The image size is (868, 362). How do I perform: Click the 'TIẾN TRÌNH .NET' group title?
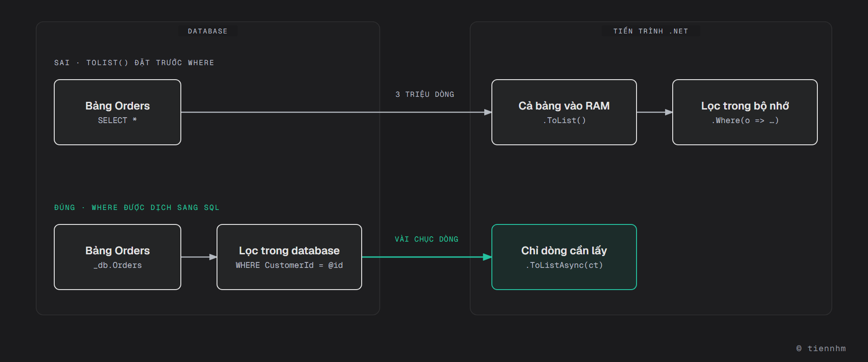click(x=651, y=31)
